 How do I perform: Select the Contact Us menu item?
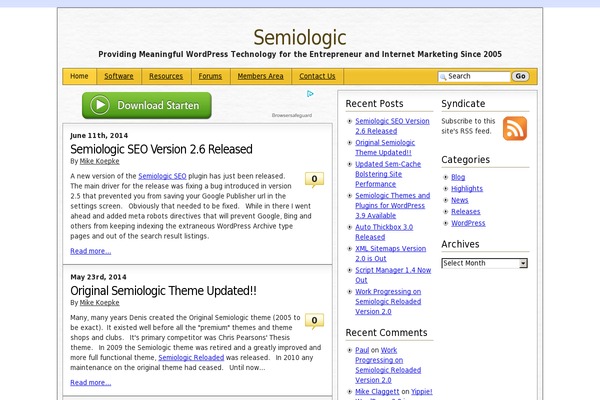pyautogui.click(x=317, y=76)
